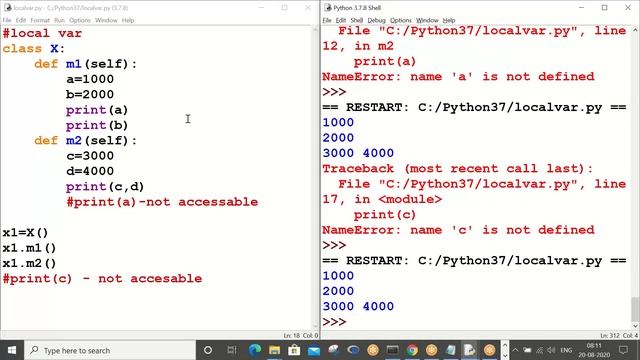Image resolution: width=640 pixels, height=360 pixels.
Task: Click the Python Shell title bar icon
Action: 327,8
